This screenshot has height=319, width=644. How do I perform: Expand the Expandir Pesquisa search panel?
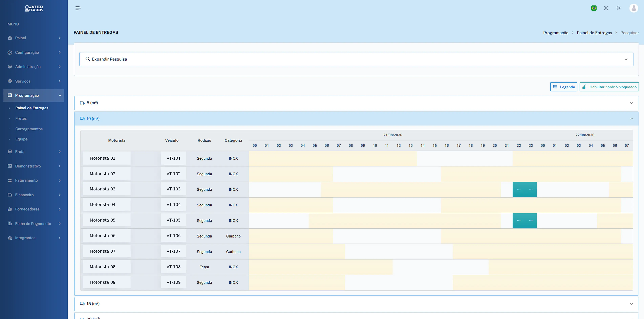point(356,59)
